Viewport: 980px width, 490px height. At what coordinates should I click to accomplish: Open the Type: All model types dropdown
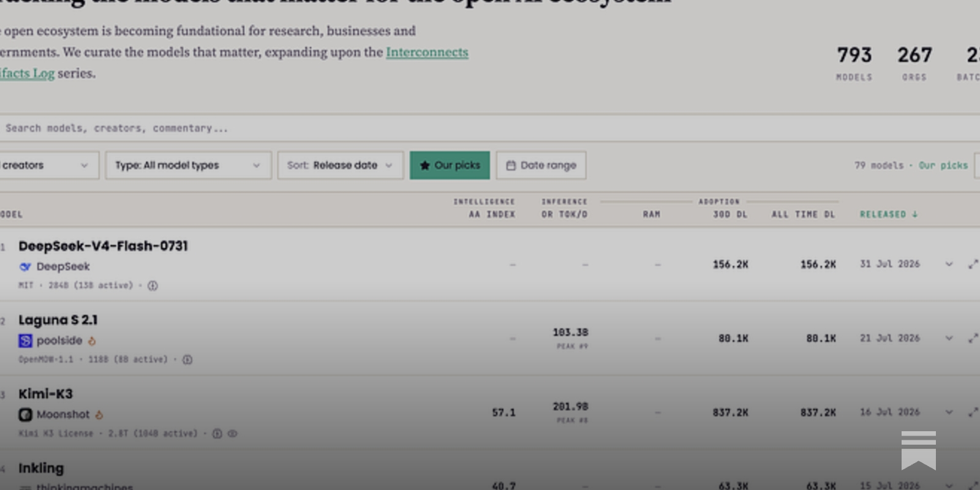click(188, 165)
